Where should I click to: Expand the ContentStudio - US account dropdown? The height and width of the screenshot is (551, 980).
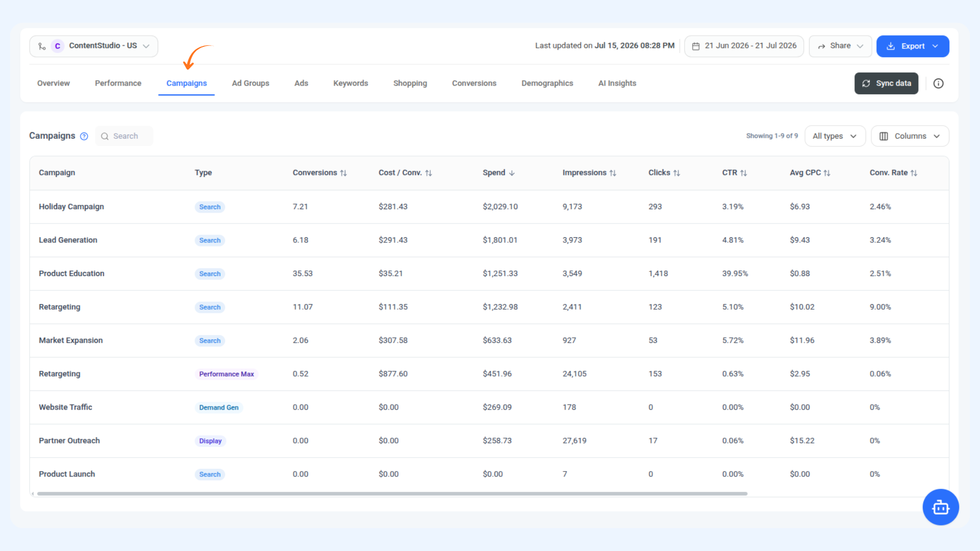click(93, 46)
